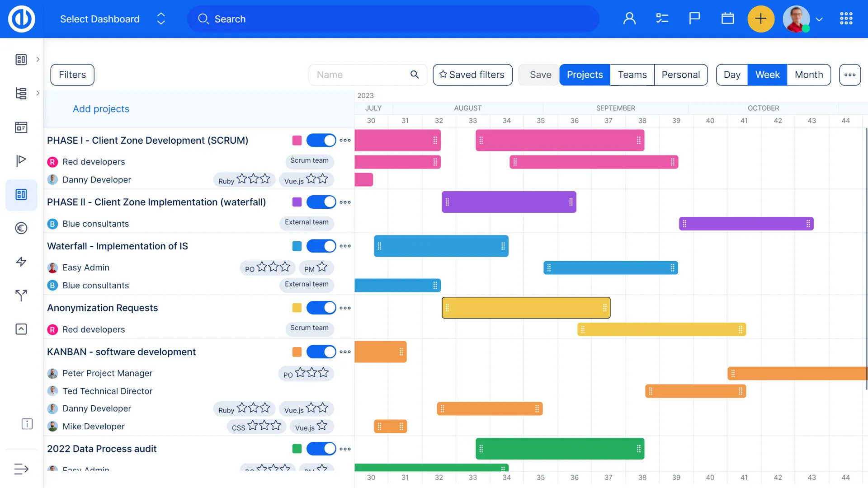The height and width of the screenshot is (488, 868).
Task: Toggle the Anonymization Requests project switch
Action: [x=321, y=308]
